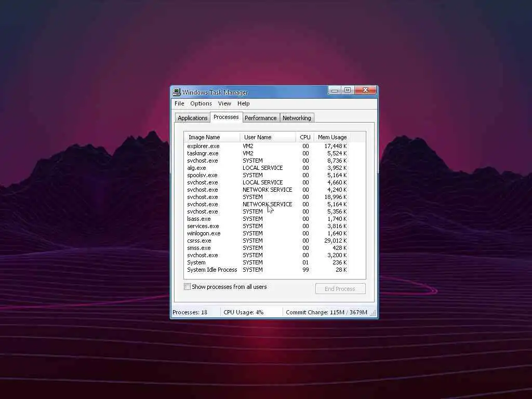
Task: Open the File menu
Action: [179, 103]
